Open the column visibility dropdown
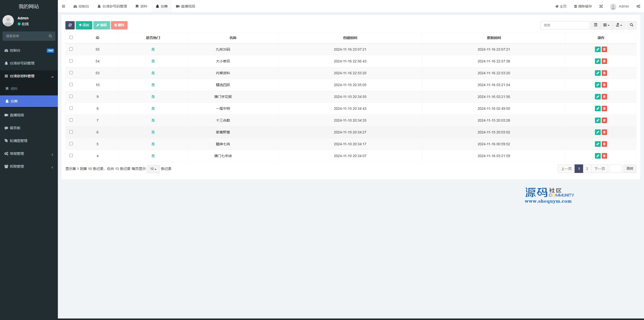 pyautogui.click(x=606, y=25)
